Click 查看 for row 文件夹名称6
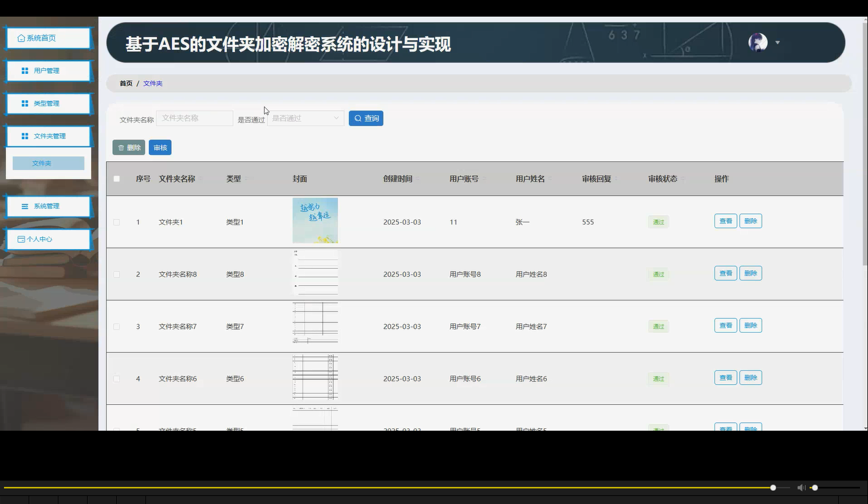Viewport: 868px width, 504px height. coord(725,377)
